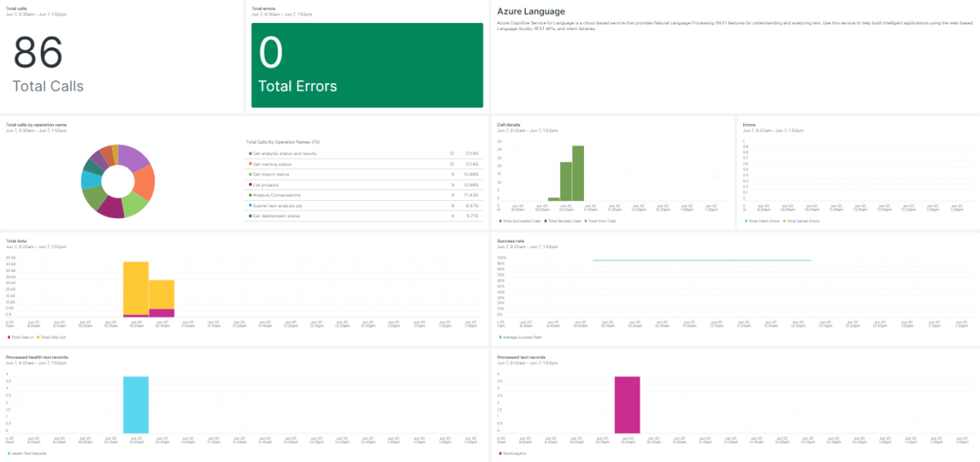The width and height of the screenshot is (980, 462).
Task: Click the 86 Total Calls billboard
Action: pos(49,64)
